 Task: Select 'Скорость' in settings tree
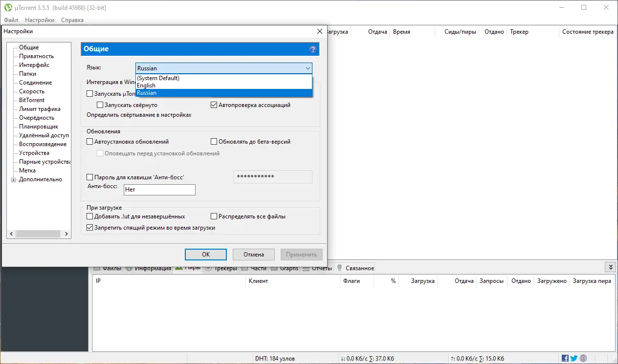(x=32, y=91)
